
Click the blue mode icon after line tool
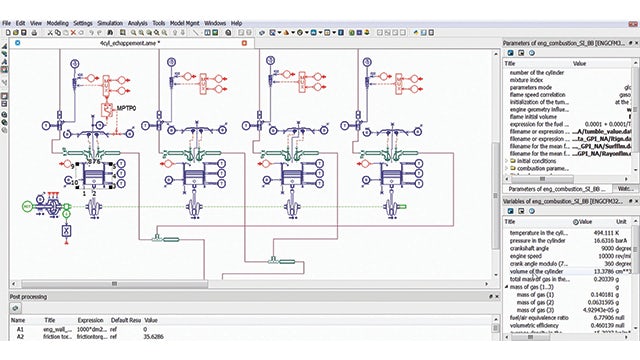(207, 33)
